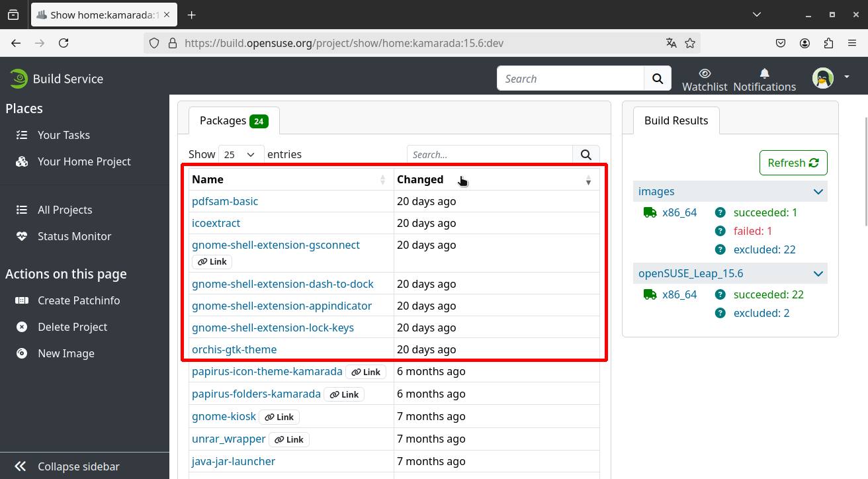Image resolution: width=868 pixels, height=479 pixels.
Task: Click Delete Project action
Action: [x=72, y=327]
